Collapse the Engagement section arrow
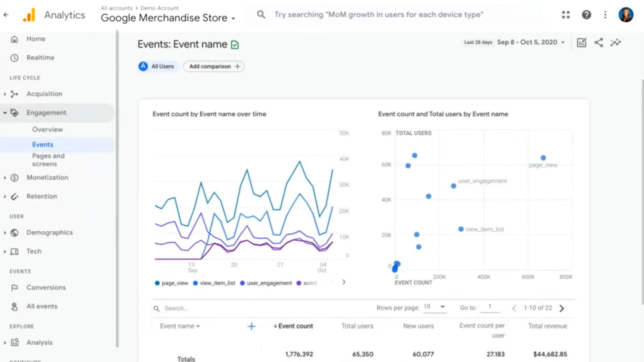This screenshot has width=644, height=362. (5, 113)
